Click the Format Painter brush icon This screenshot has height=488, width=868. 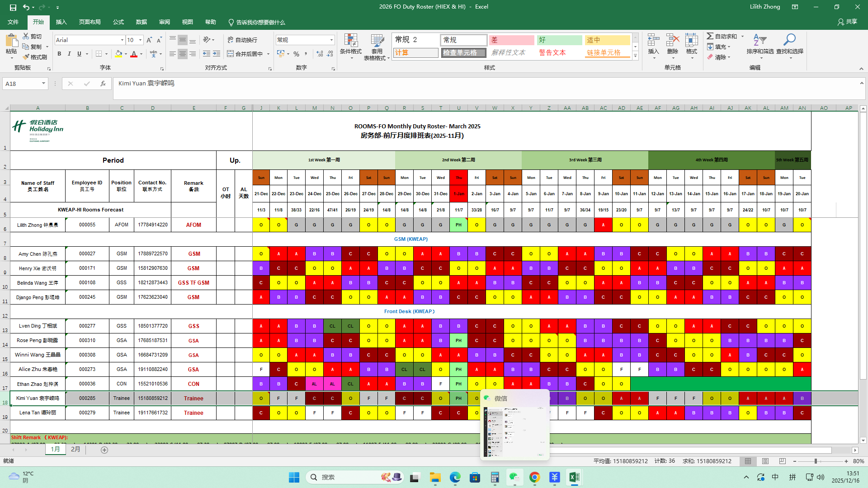pyautogui.click(x=26, y=57)
